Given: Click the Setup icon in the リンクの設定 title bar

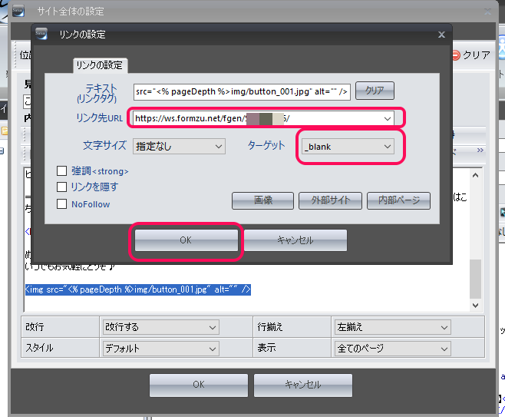Looking at the screenshot, I should coord(41,34).
